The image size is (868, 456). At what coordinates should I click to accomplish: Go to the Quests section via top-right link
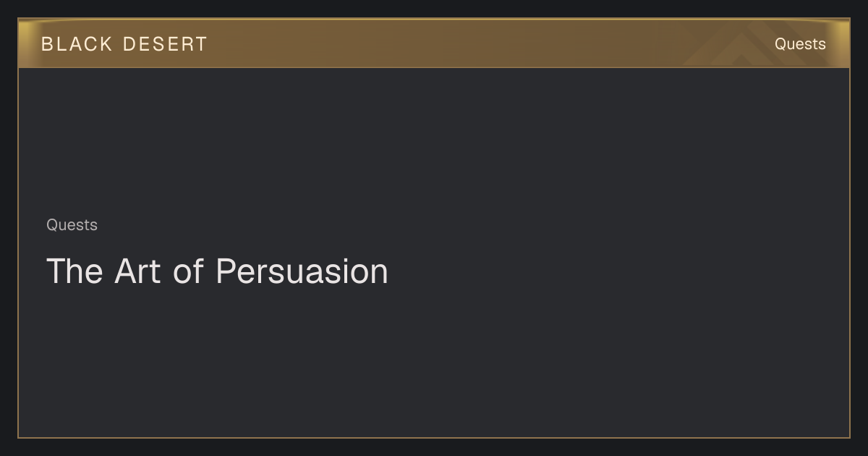800,44
